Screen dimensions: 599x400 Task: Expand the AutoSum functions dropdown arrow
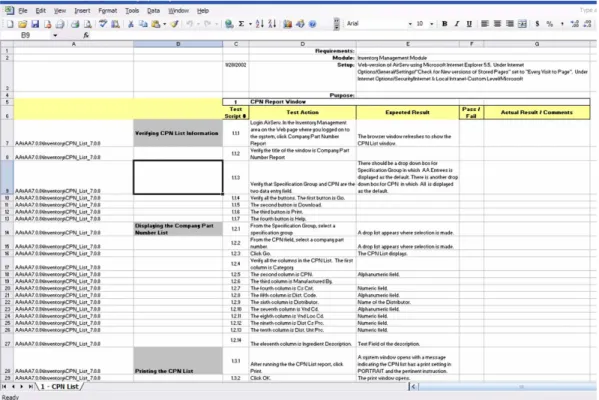[x=250, y=24]
